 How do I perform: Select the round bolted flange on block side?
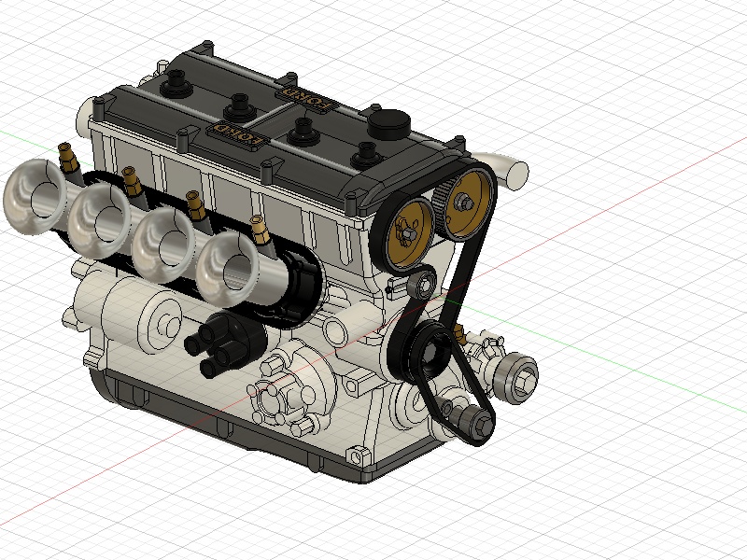291,390
